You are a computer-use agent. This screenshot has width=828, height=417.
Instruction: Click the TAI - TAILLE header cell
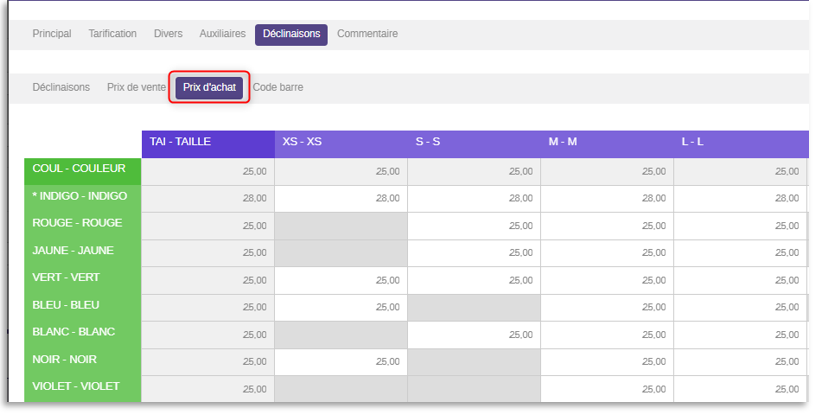pos(208,144)
